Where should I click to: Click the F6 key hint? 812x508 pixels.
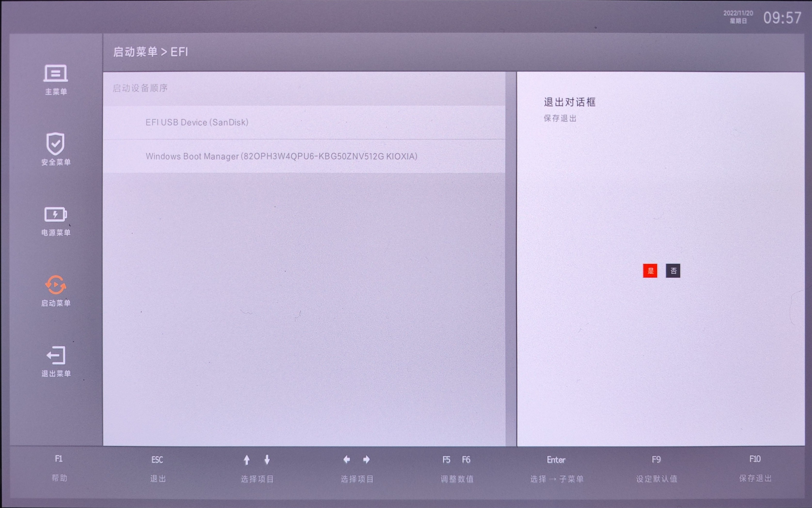466,459
